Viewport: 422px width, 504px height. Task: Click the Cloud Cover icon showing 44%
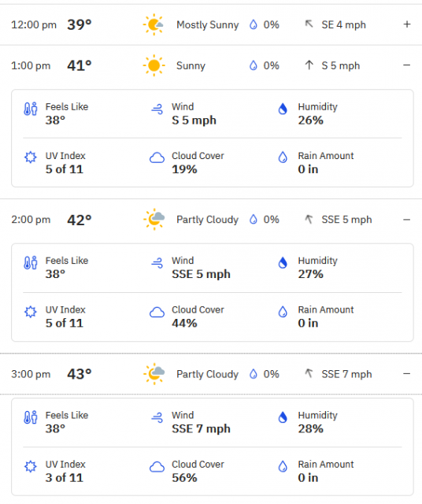[x=157, y=312]
